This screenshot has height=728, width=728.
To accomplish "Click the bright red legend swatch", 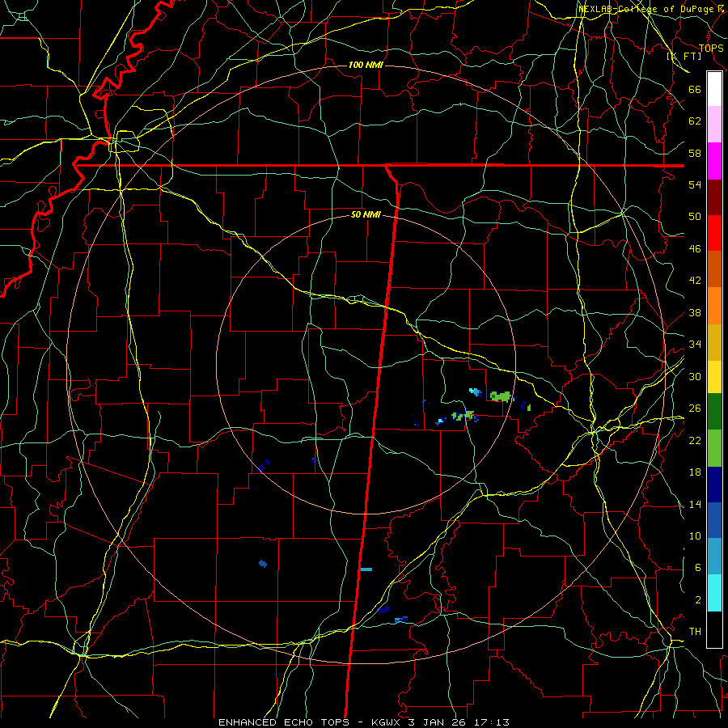I will tap(714, 233).
